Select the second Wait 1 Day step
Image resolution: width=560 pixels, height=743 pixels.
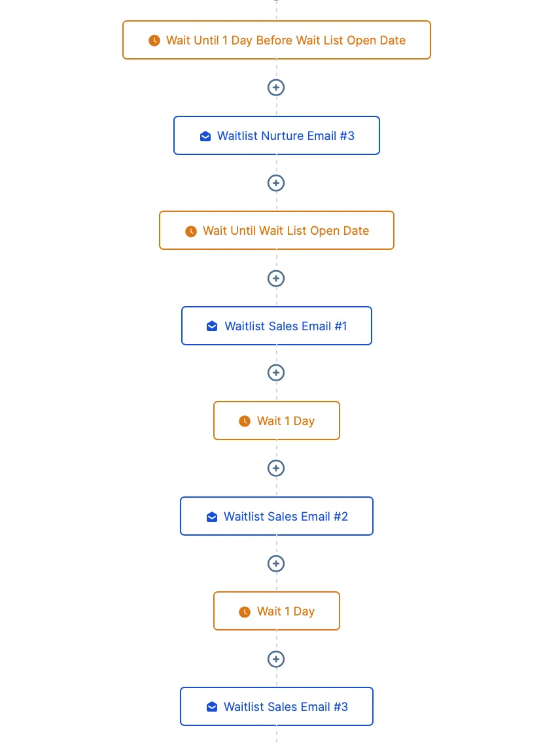(277, 611)
